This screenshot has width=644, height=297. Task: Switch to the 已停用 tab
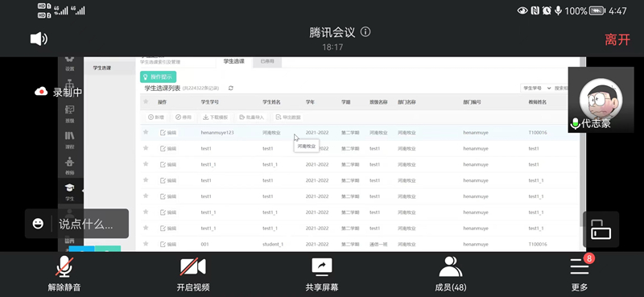(x=267, y=62)
